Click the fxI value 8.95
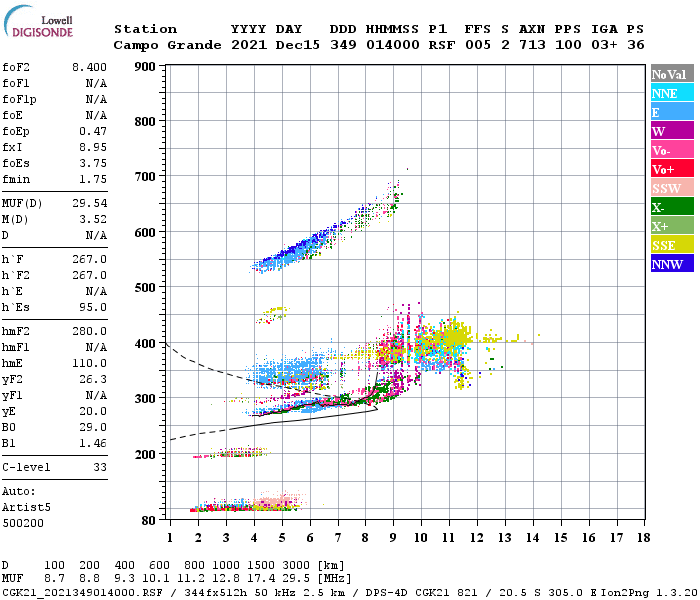The width and height of the screenshot is (700, 600). tap(93, 147)
